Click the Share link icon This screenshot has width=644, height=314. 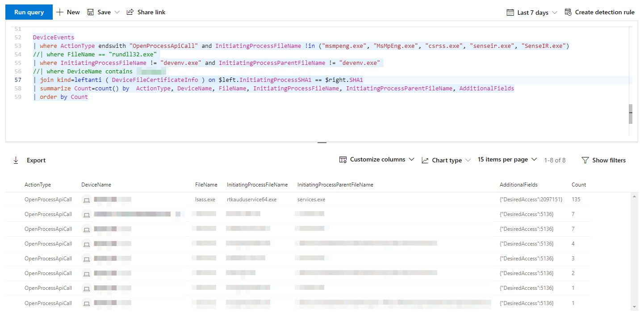130,12
